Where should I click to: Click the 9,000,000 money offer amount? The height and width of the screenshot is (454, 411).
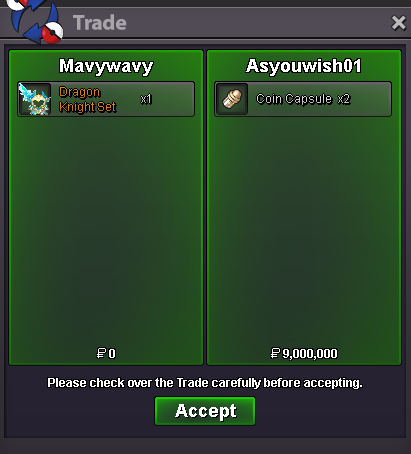click(310, 353)
